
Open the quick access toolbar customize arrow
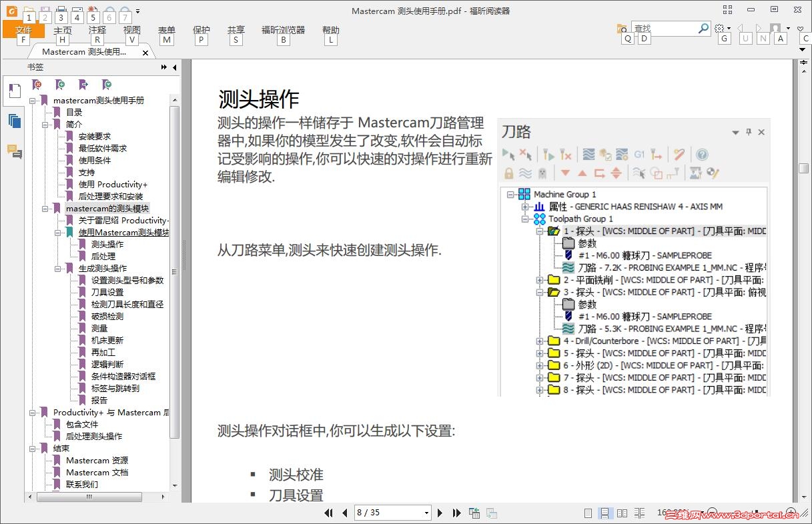pyautogui.click(x=137, y=11)
